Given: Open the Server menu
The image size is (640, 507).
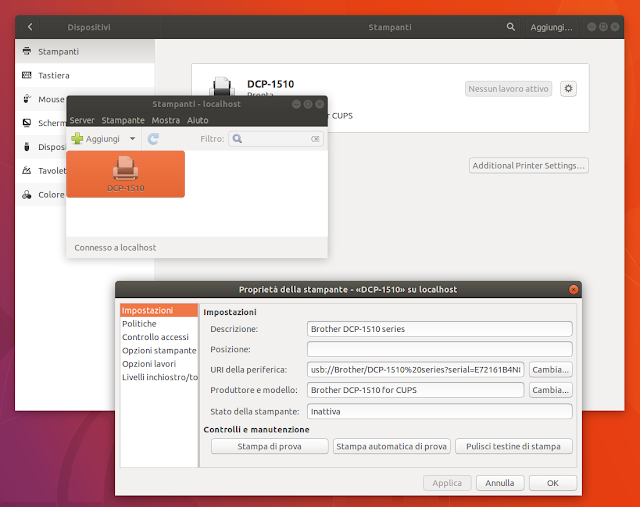Looking at the screenshot, I should 82,120.
